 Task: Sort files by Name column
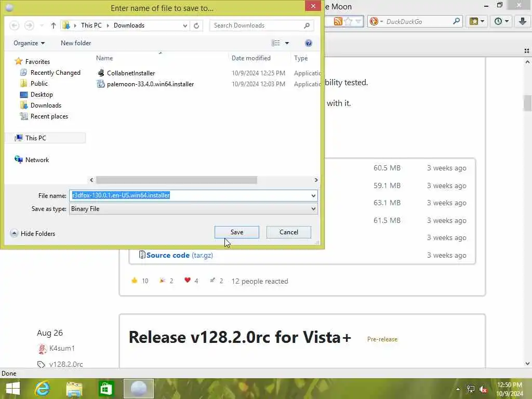104,58
